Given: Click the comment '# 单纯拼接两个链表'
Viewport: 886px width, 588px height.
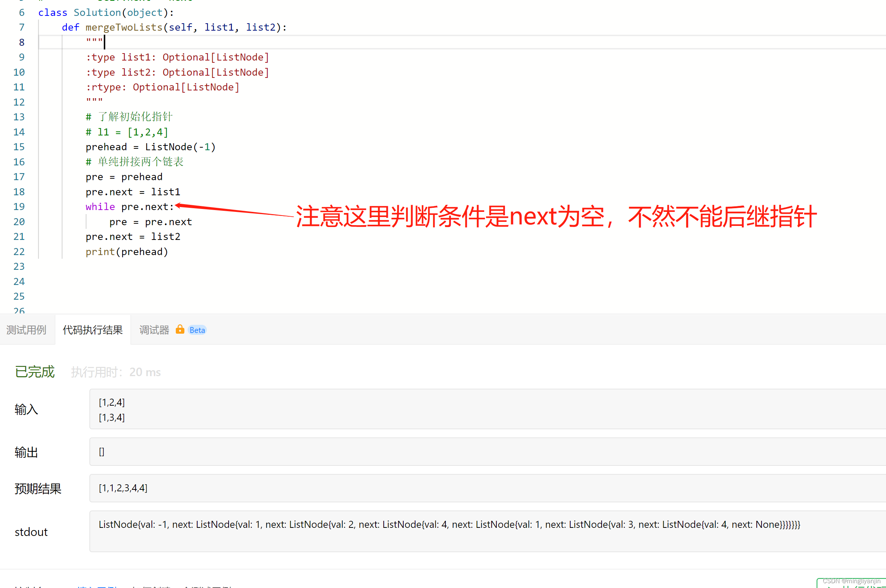Looking at the screenshot, I should [x=135, y=162].
